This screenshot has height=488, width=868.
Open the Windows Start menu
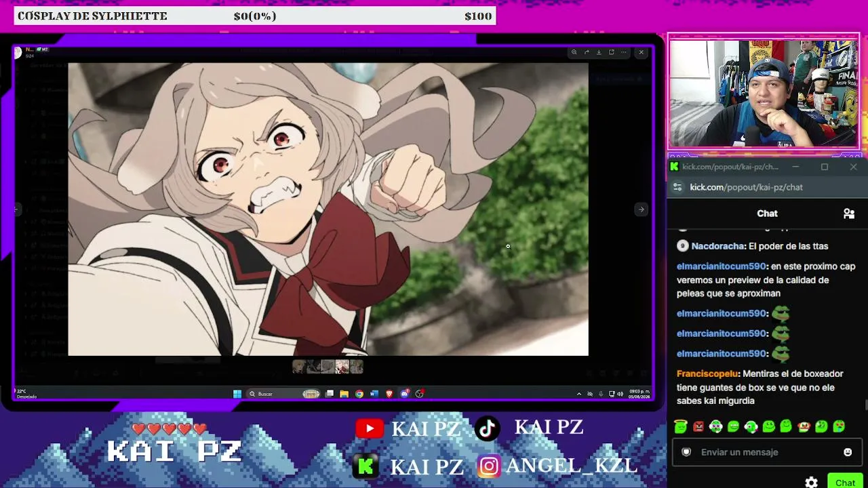[237, 394]
